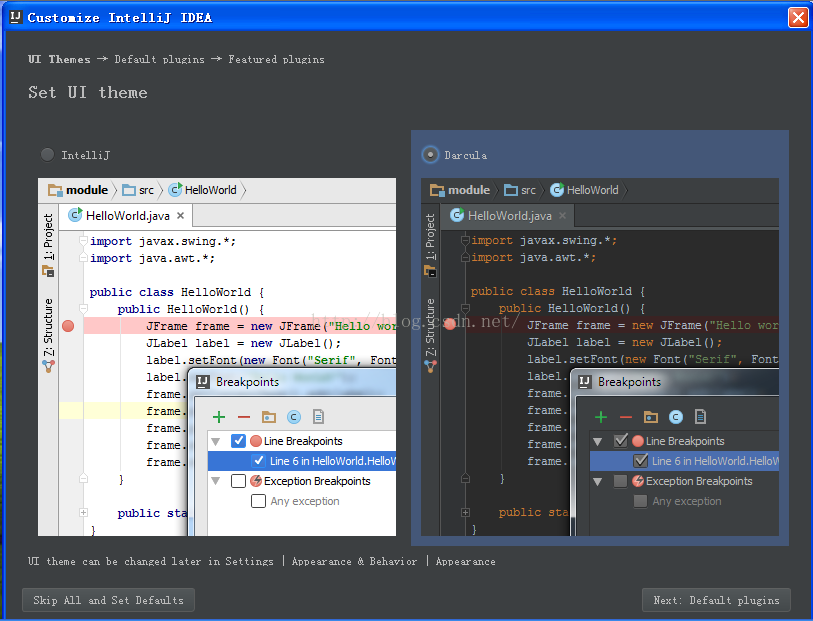
Task: Click fold marker beside import javax.swing, Darcula preview
Action: 465,240
